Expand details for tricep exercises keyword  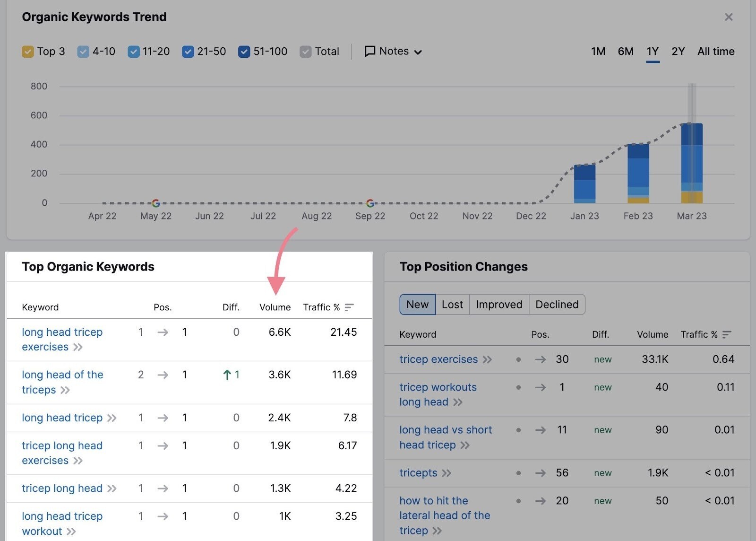(488, 359)
